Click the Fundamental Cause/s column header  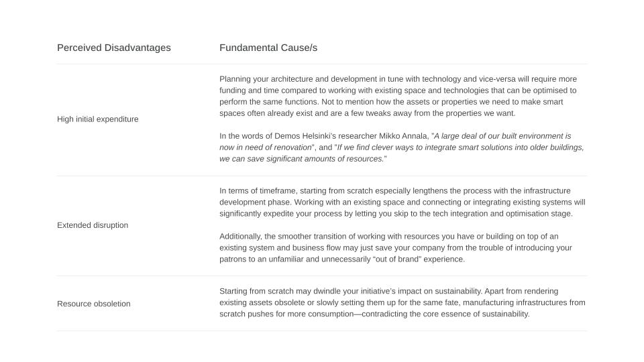(268, 48)
